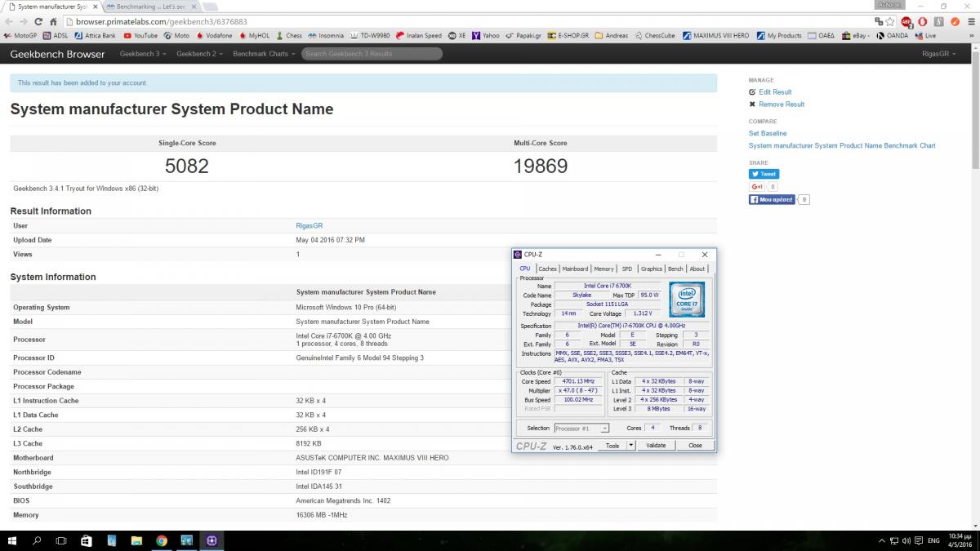Open the ChessCube bookmark
Image resolution: width=980 pixels, height=551 pixels.
[x=655, y=36]
